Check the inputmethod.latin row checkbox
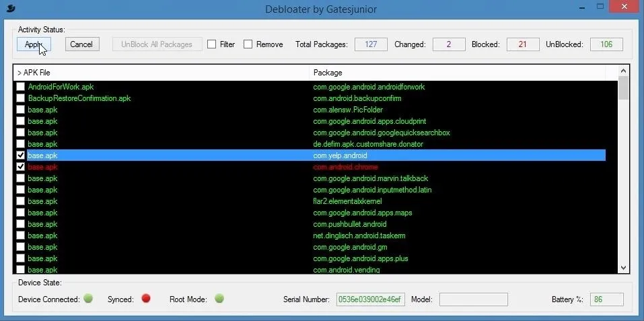 click(x=21, y=190)
